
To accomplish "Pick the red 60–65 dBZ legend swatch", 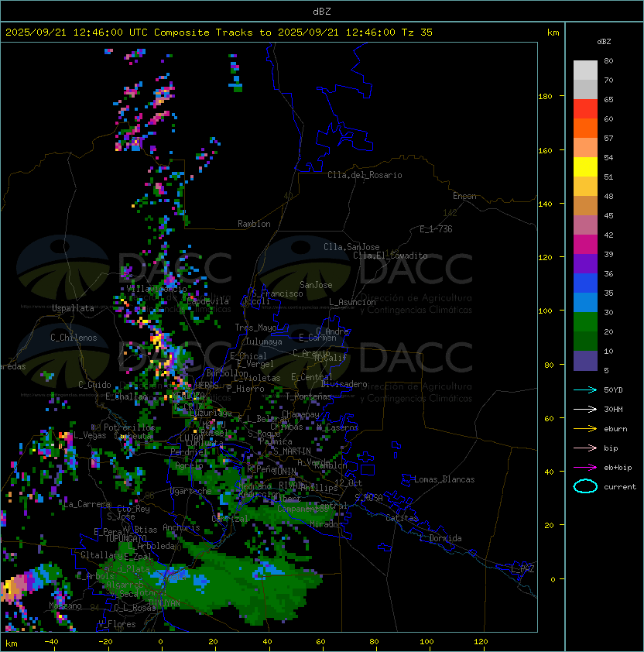I will [x=585, y=109].
